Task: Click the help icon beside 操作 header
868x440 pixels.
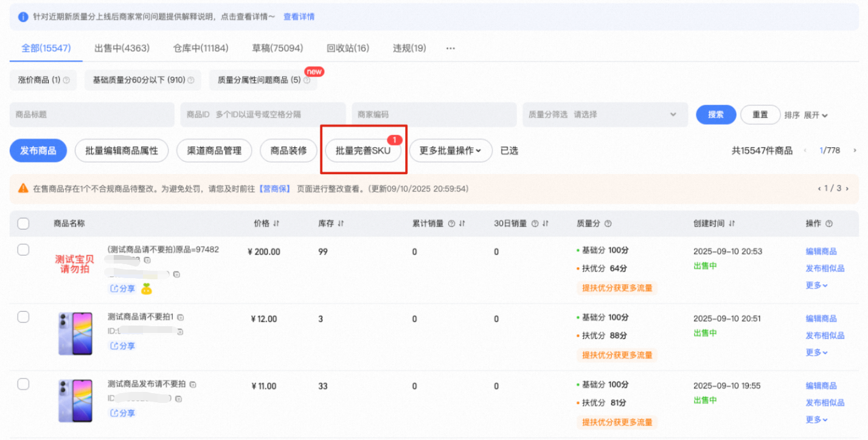Action: tap(828, 224)
